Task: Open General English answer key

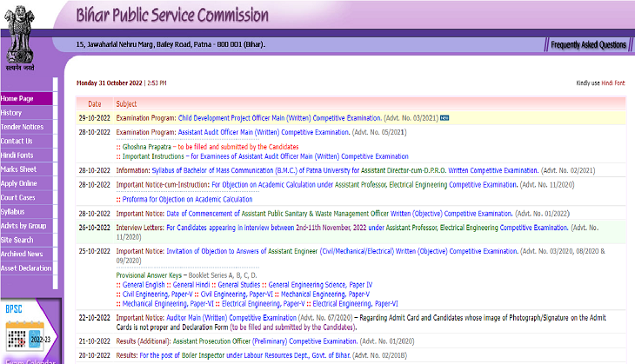Action: 144,285
